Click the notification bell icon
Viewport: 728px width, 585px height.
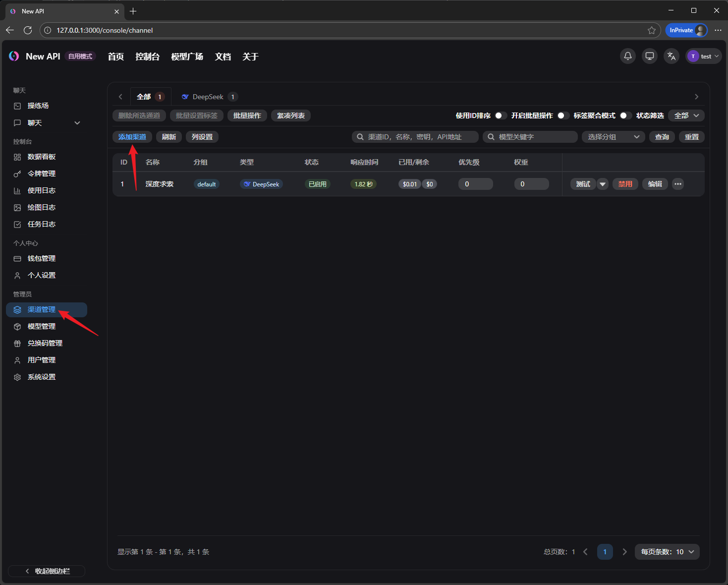tap(628, 56)
